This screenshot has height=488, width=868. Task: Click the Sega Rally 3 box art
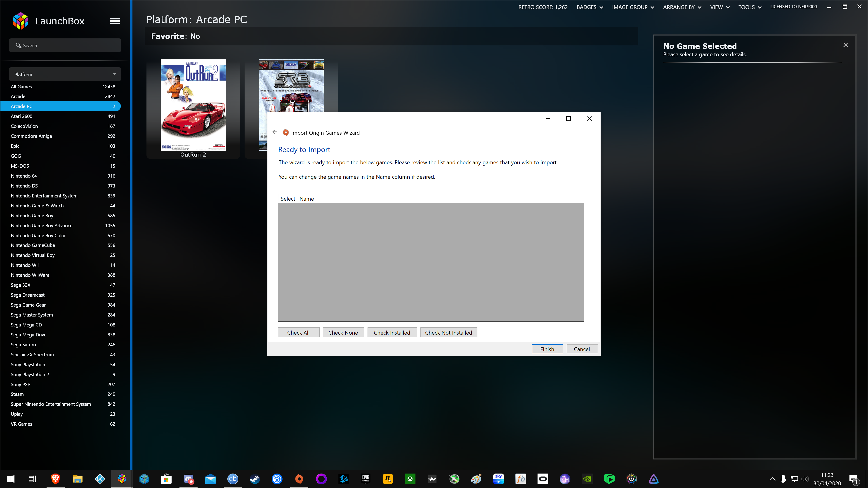pyautogui.click(x=291, y=86)
